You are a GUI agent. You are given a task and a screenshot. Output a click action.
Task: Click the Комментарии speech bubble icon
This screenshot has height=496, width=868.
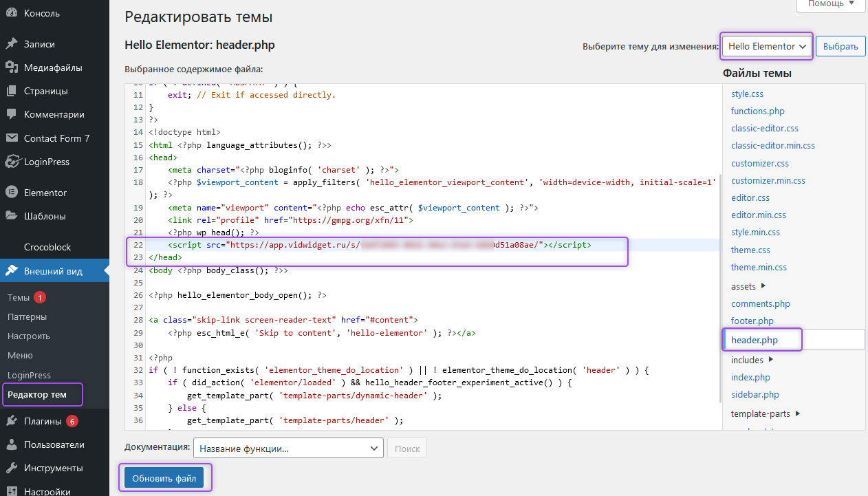coord(12,115)
